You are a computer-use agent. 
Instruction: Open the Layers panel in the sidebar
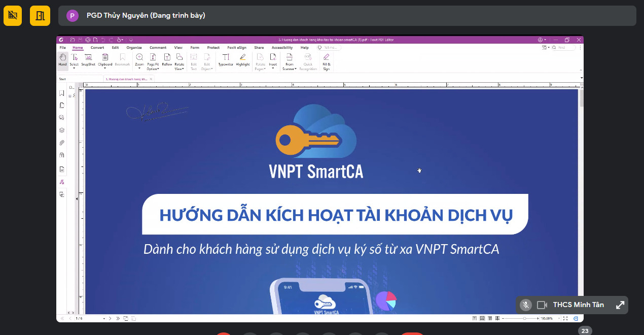[x=62, y=130]
